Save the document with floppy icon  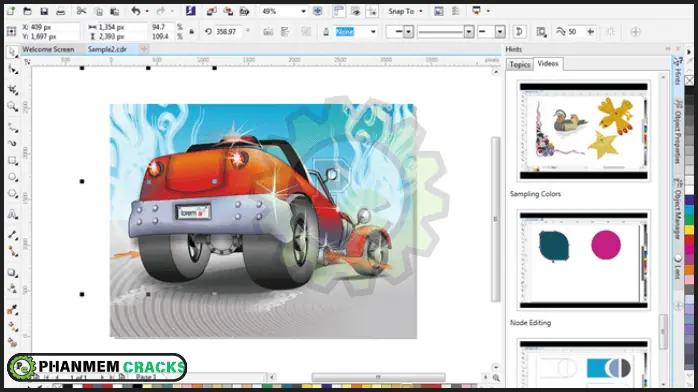pyautogui.click(x=44, y=11)
